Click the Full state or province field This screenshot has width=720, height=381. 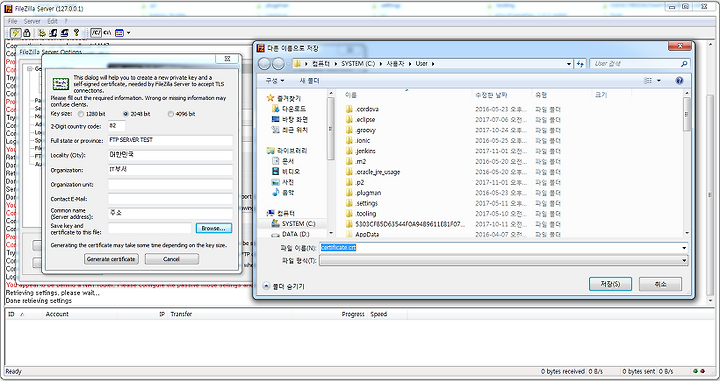click(170, 140)
